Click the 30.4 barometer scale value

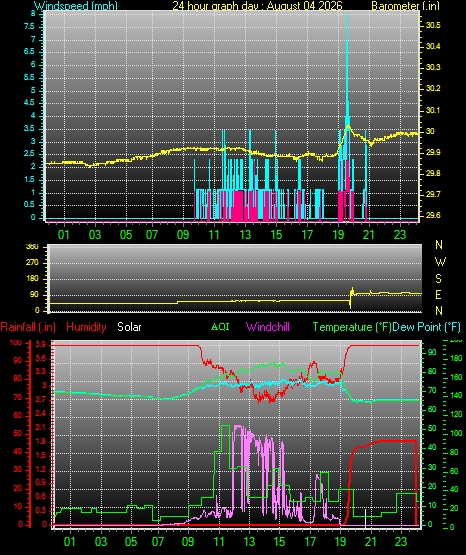(x=433, y=46)
